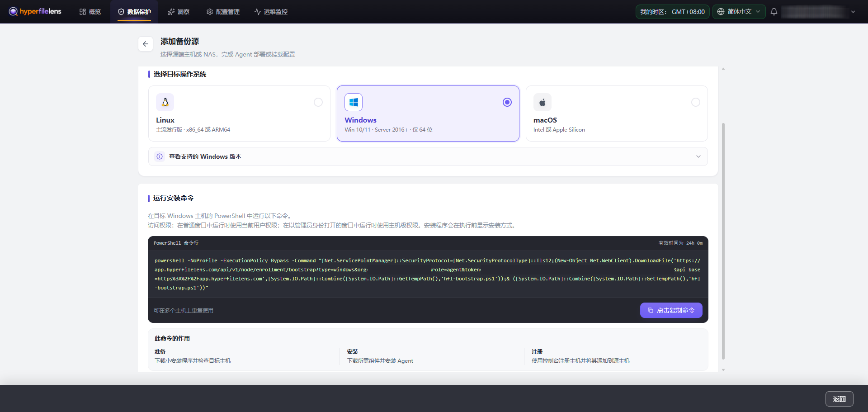Click the hyperfilelens logo
The height and width of the screenshot is (412, 868).
(x=35, y=11)
